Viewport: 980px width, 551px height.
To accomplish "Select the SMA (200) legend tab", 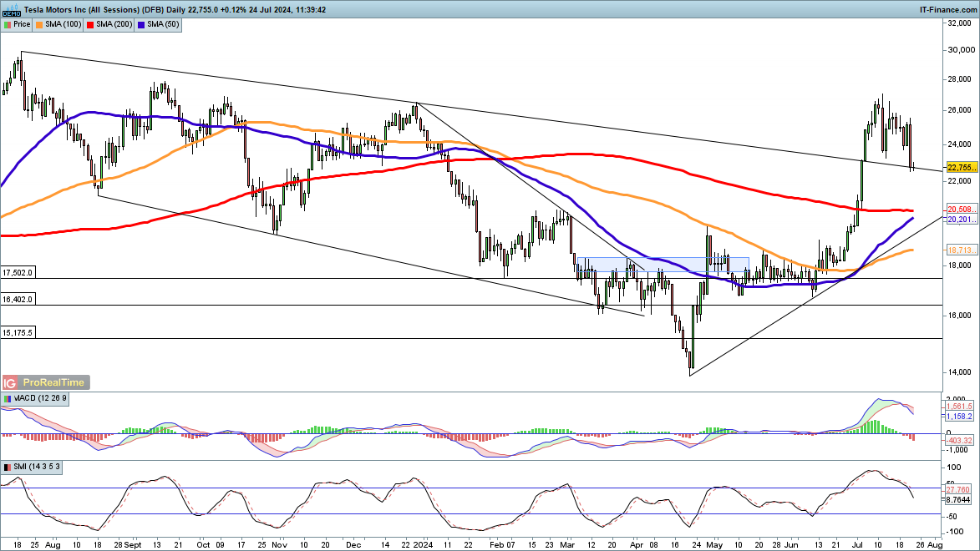I will (x=111, y=24).
